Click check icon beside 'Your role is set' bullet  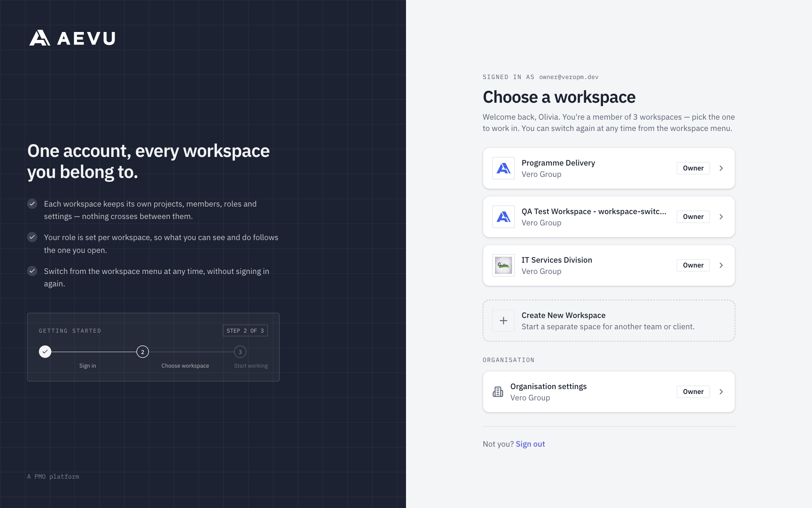tap(32, 237)
